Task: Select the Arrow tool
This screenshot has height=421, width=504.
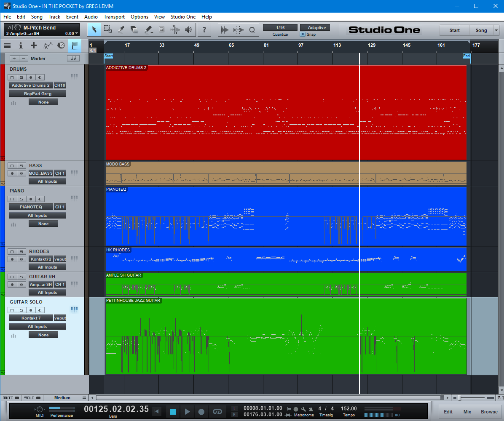Action: pos(94,30)
